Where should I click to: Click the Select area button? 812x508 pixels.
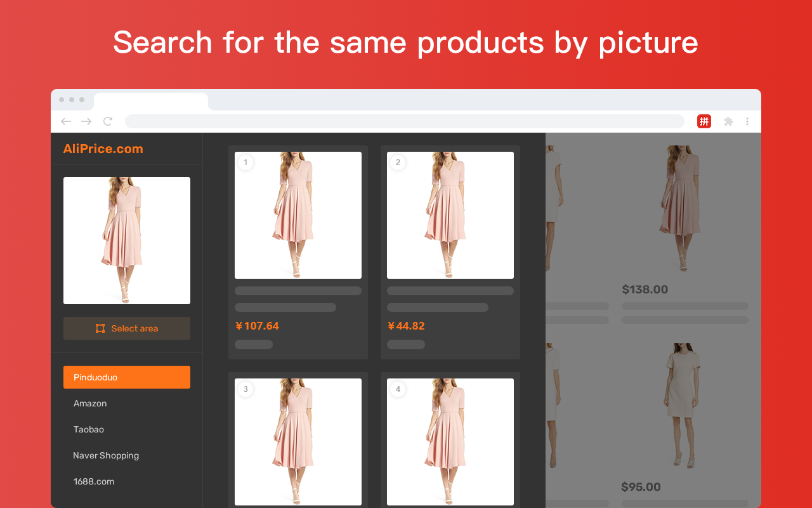click(x=127, y=328)
